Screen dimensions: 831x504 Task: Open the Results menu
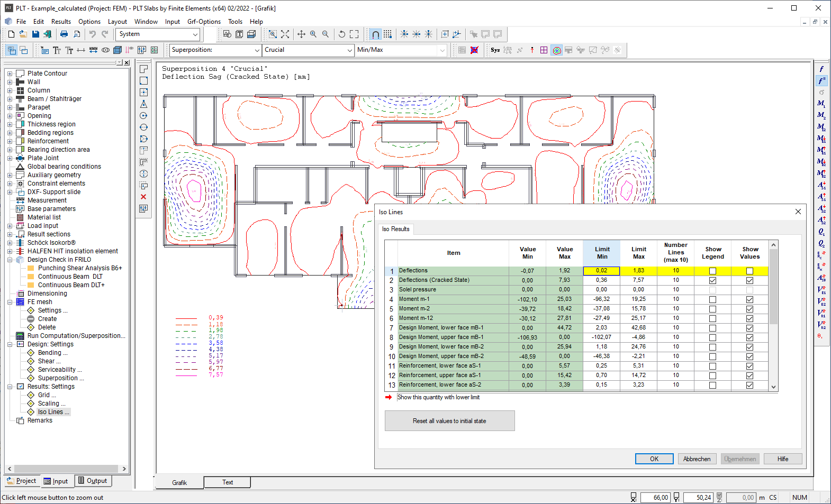point(61,22)
